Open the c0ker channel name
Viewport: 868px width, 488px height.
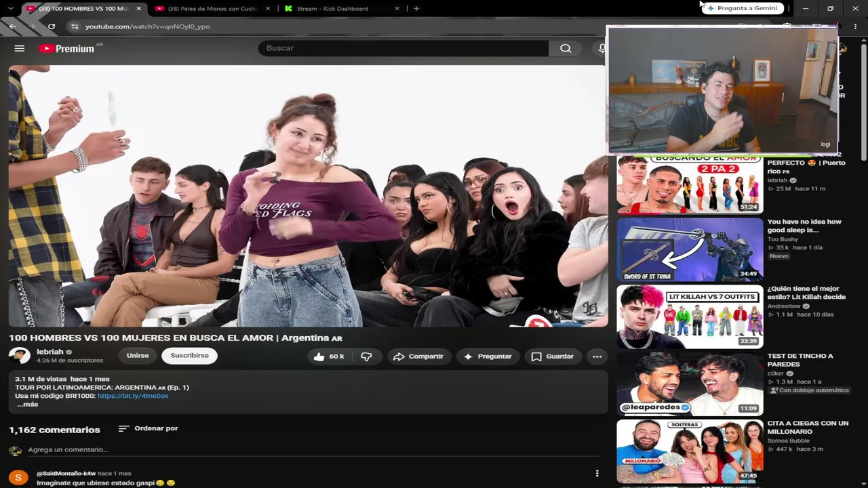pyautogui.click(x=775, y=373)
